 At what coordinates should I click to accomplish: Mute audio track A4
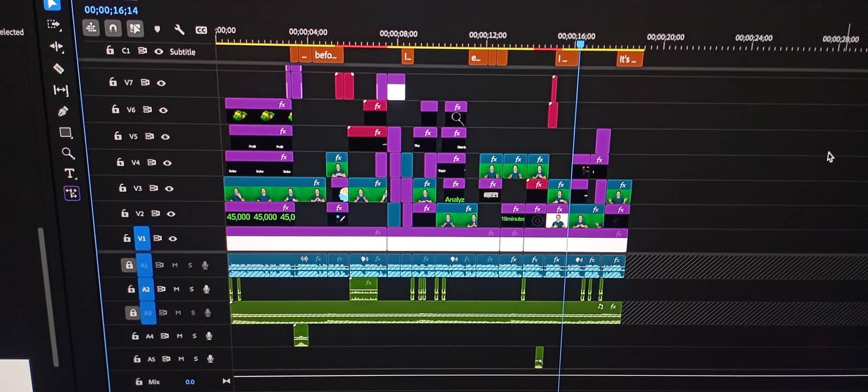[x=179, y=336]
